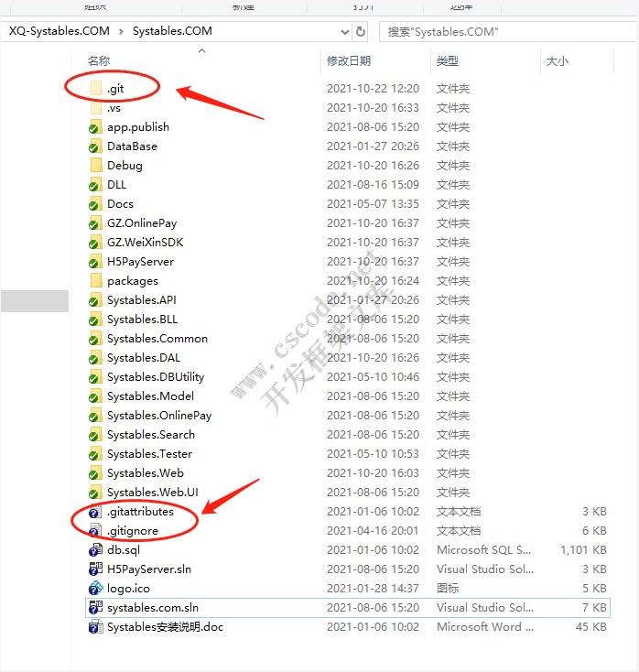Click the Systables.COM search box
Screen dimensions: 639x672
504,31
